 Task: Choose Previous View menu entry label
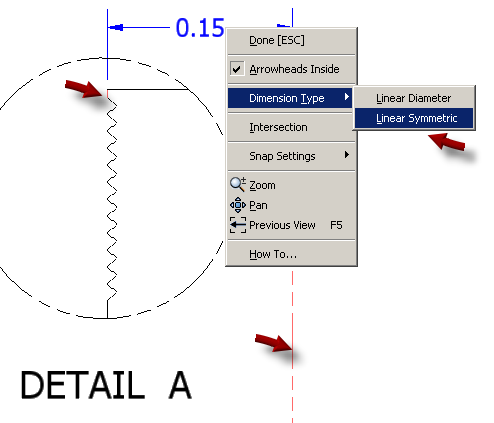[282, 225]
